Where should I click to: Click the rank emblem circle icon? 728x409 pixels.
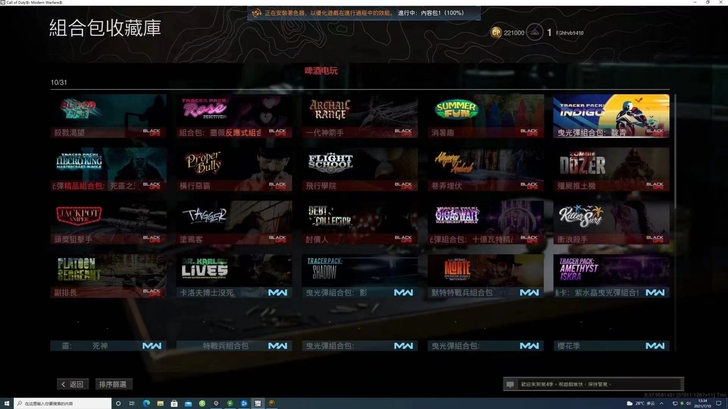(535, 32)
